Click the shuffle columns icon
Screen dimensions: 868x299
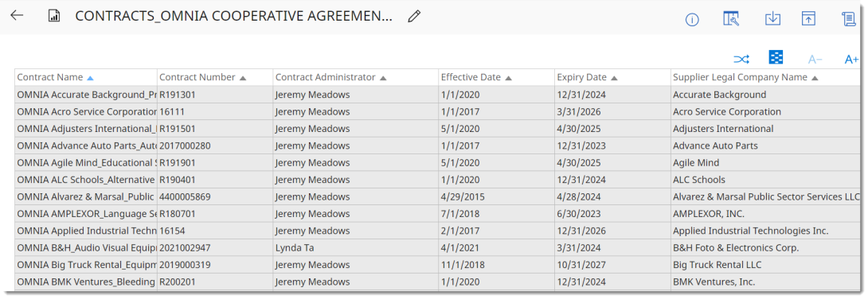741,59
